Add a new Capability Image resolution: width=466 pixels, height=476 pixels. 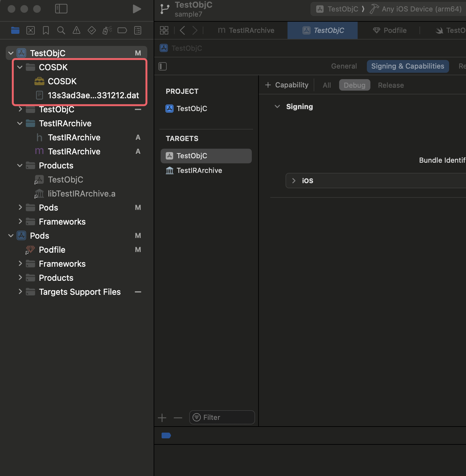[287, 85]
